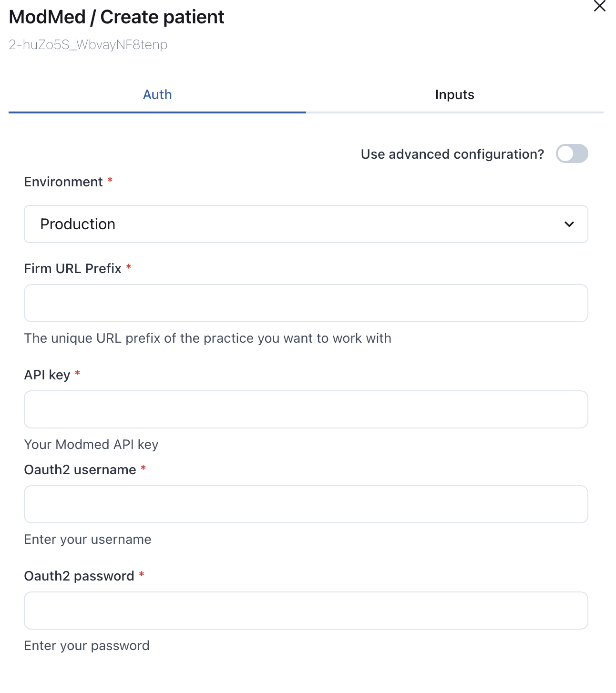Click the 'Use advanced configuration?' label
Screen dimensions: 616x693
click(452, 154)
